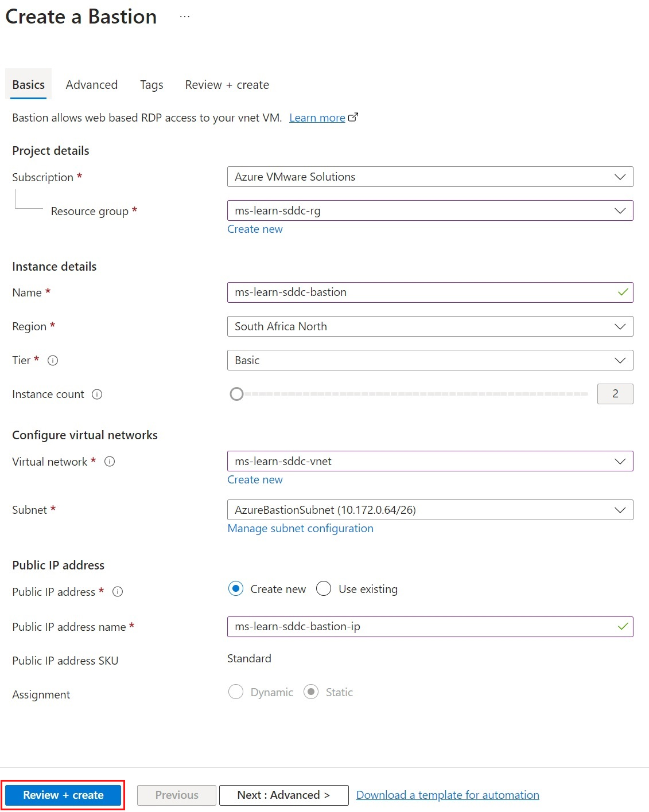649x812 pixels.
Task: Open the Tags tab
Action: pyautogui.click(x=151, y=84)
